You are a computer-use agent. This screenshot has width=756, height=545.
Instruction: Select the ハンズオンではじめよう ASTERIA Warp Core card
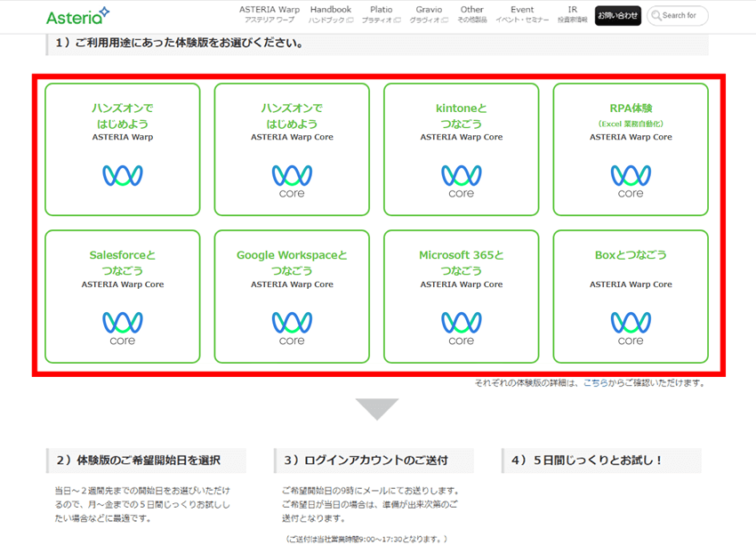pyautogui.click(x=292, y=149)
